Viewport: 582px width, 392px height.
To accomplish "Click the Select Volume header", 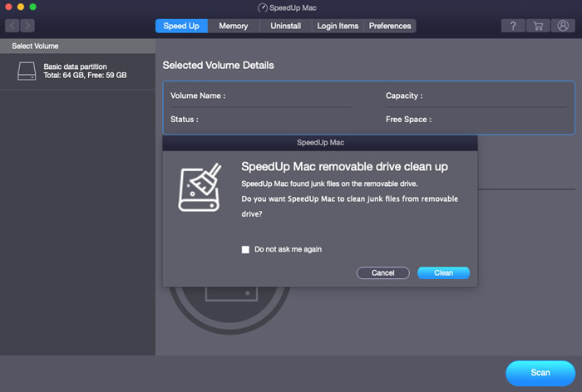I will (77, 46).
